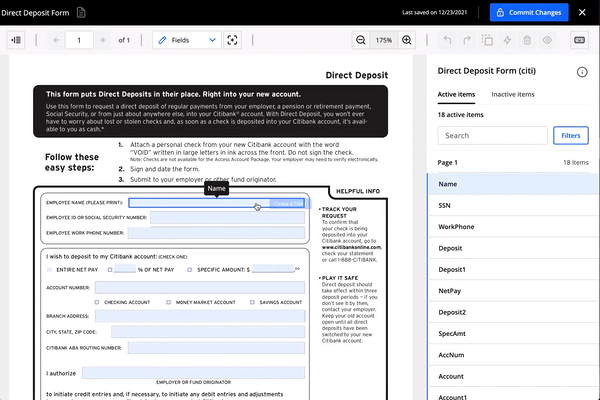Close the editor with X icon

pos(582,13)
